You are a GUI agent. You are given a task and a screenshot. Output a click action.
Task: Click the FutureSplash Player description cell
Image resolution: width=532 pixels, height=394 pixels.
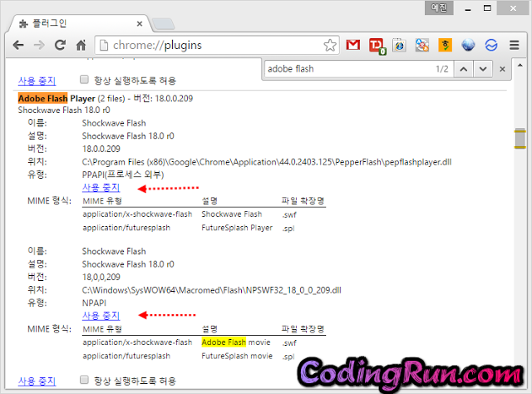pos(237,228)
